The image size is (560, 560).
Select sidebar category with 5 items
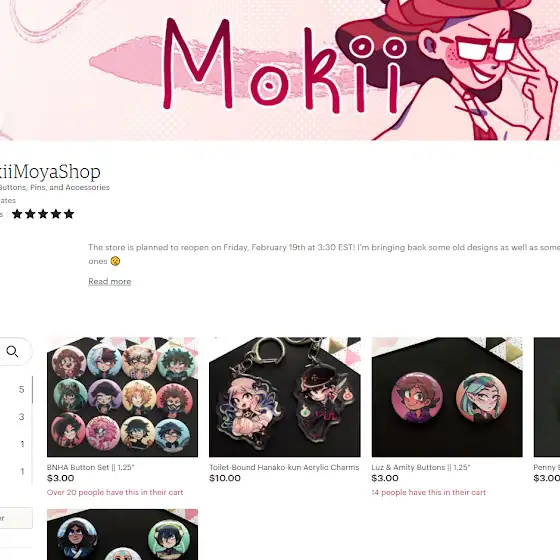(16, 389)
